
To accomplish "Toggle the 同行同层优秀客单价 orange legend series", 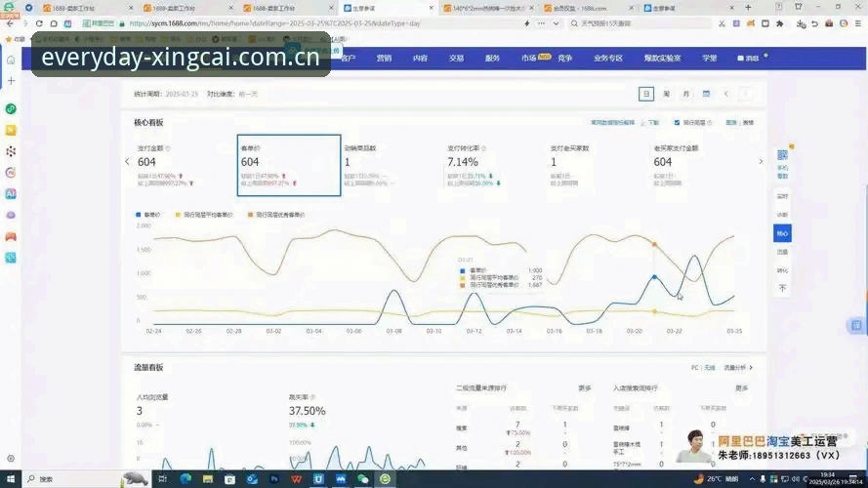I will 276,215.
